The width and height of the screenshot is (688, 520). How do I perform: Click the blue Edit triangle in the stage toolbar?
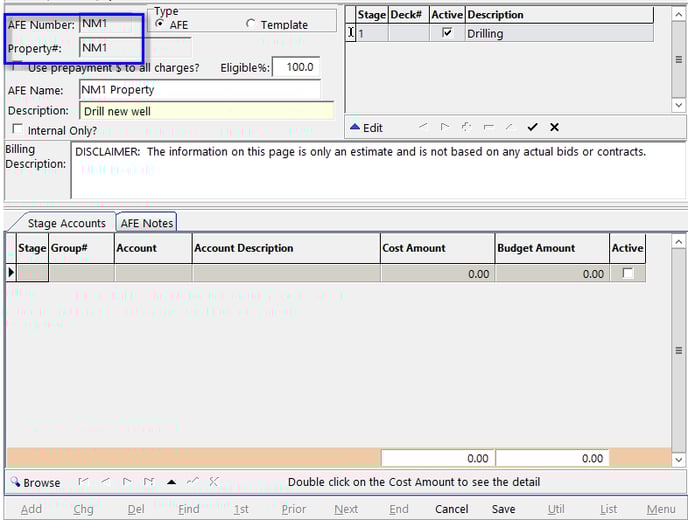[x=355, y=127]
